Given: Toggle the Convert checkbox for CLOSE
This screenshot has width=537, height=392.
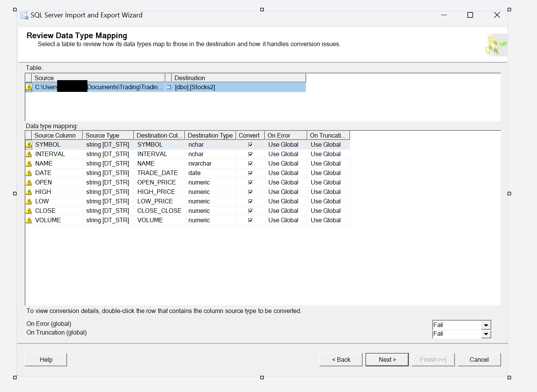Looking at the screenshot, I should pos(251,211).
